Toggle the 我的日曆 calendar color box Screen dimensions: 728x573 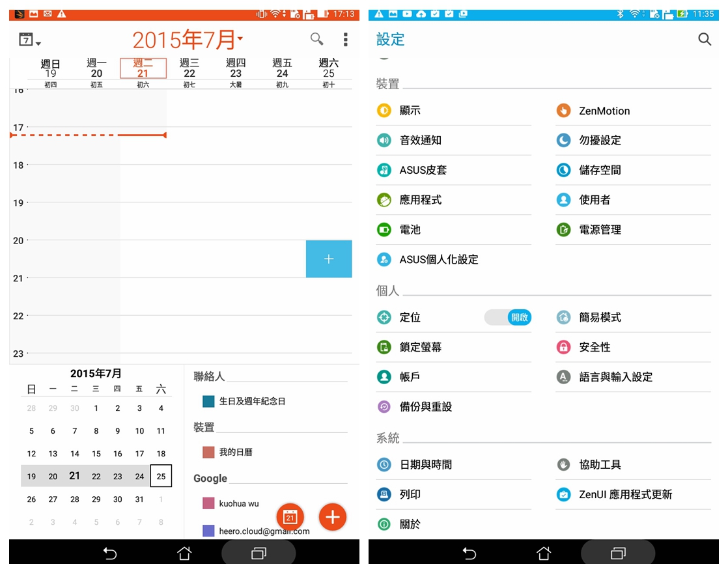pos(208,452)
